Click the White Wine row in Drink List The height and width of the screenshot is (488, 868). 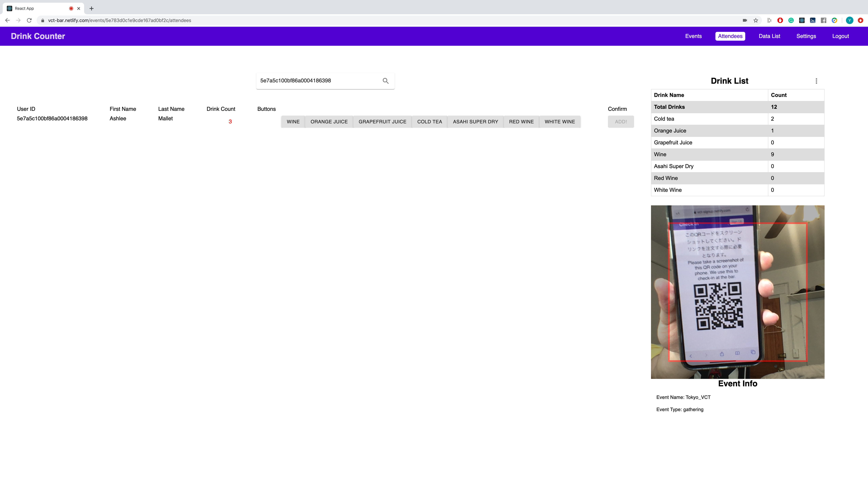(737, 190)
